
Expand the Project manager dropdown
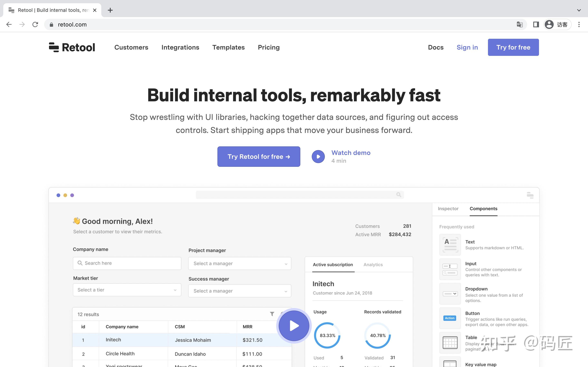(x=239, y=263)
